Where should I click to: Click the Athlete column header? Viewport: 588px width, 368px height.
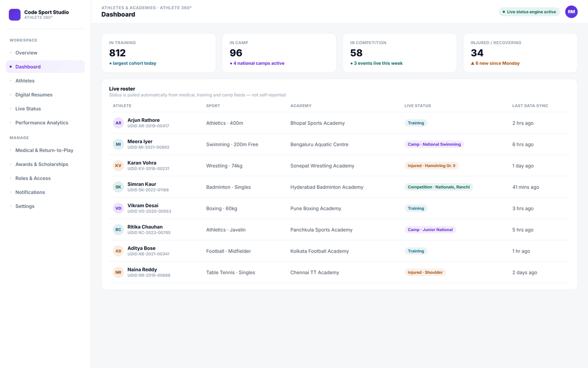122,106
